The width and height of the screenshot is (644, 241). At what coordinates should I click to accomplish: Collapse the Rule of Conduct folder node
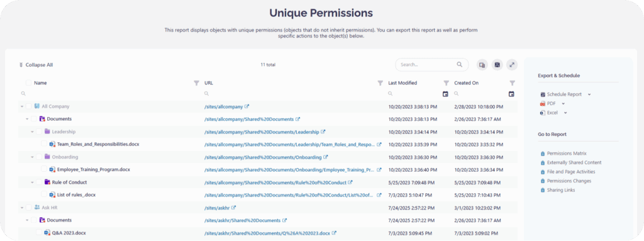32,182
